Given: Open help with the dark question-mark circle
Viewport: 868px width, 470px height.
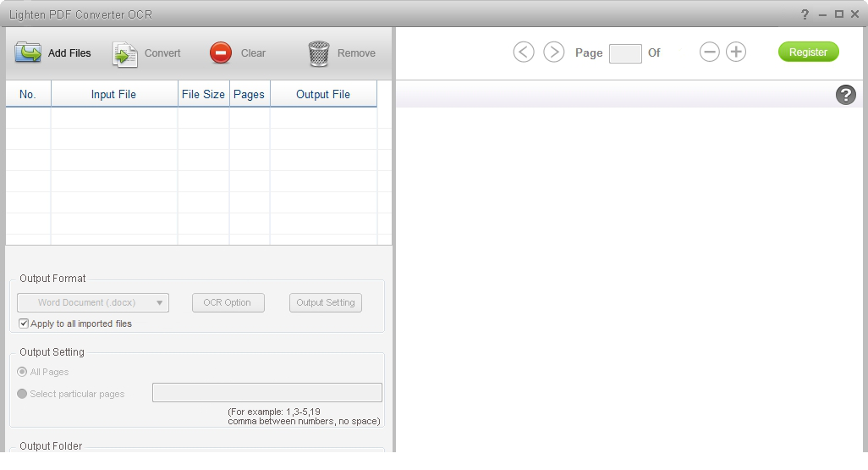Looking at the screenshot, I should click(x=845, y=95).
